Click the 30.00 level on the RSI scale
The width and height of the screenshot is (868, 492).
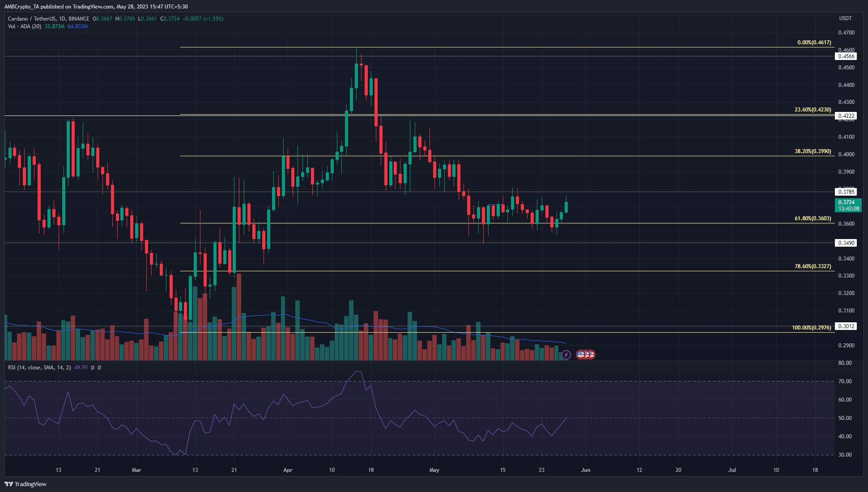[x=845, y=455]
